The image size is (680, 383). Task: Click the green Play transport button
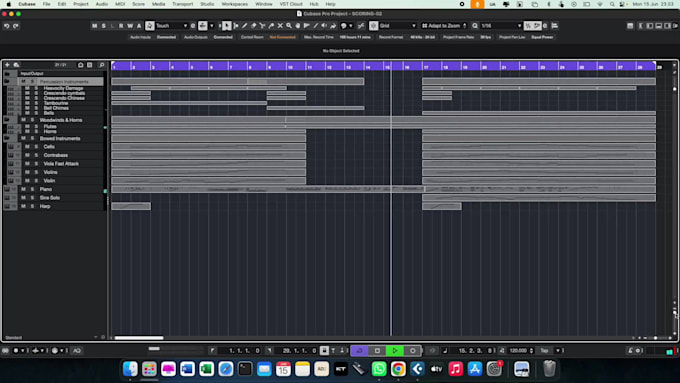coord(395,350)
